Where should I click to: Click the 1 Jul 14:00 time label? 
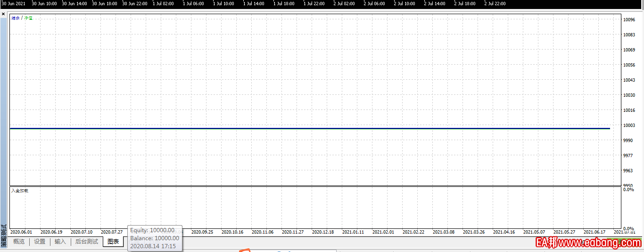coord(254,4)
